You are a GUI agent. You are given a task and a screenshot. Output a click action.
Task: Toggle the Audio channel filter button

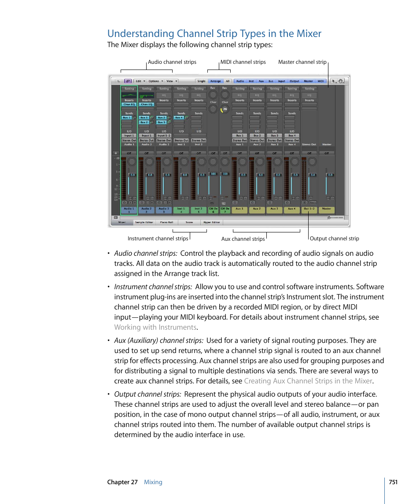click(x=240, y=81)
